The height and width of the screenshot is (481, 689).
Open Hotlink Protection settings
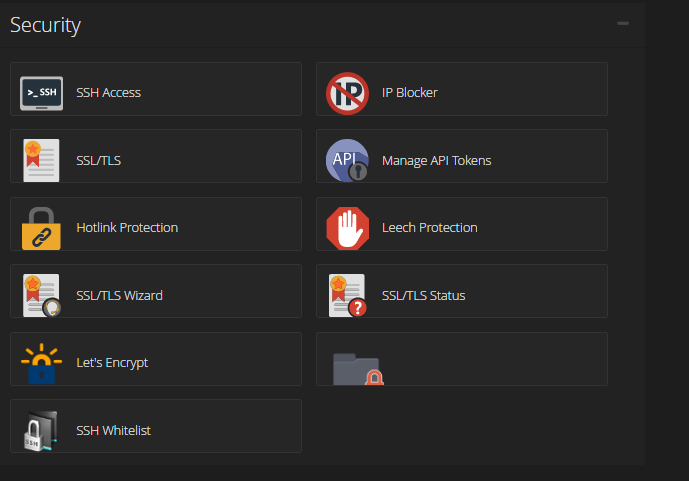click(127, 228)
